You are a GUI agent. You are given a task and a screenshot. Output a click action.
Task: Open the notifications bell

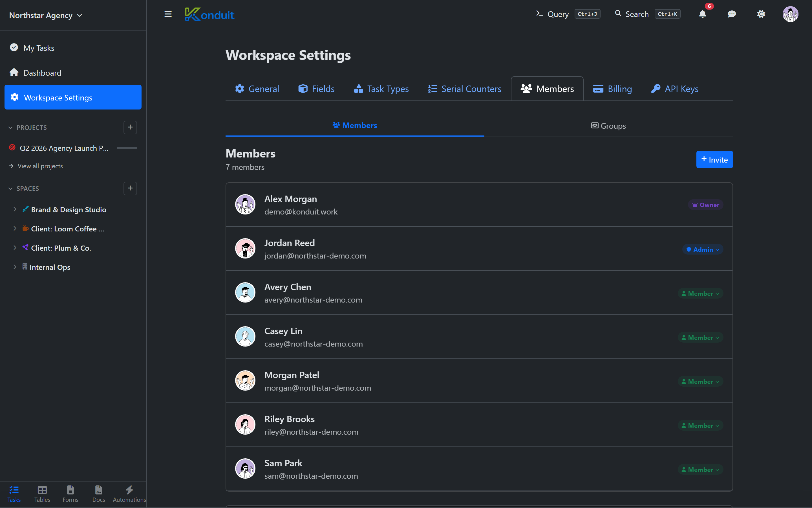(x=702, y=14)
